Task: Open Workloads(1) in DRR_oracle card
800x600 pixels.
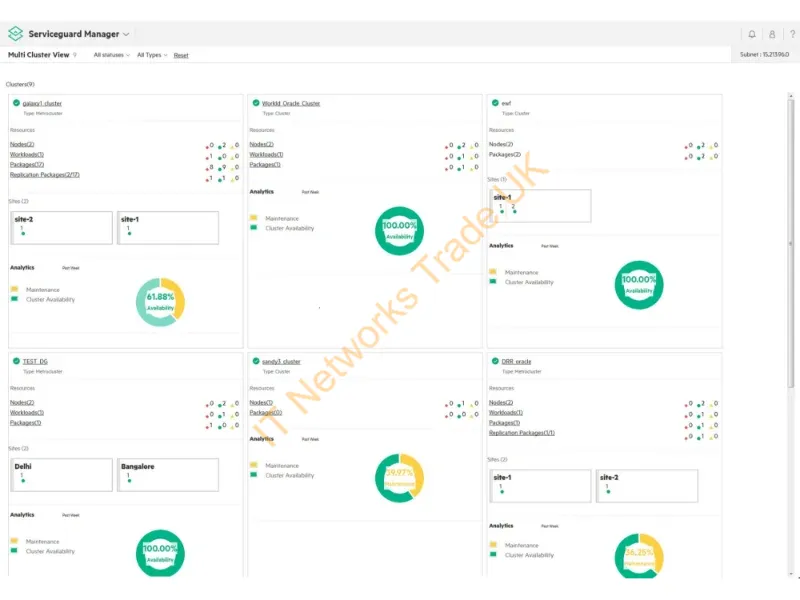Action: click(x=506, y=413)
